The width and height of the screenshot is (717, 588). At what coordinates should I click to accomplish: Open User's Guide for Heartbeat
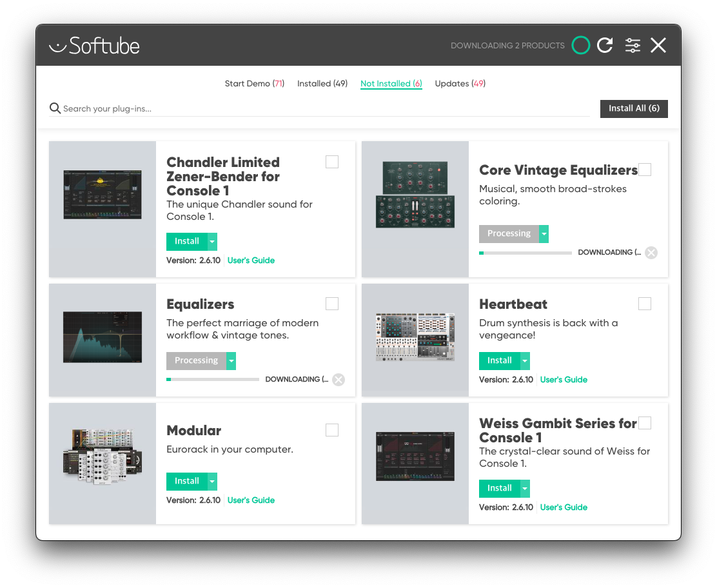click(x=564, y=380)
